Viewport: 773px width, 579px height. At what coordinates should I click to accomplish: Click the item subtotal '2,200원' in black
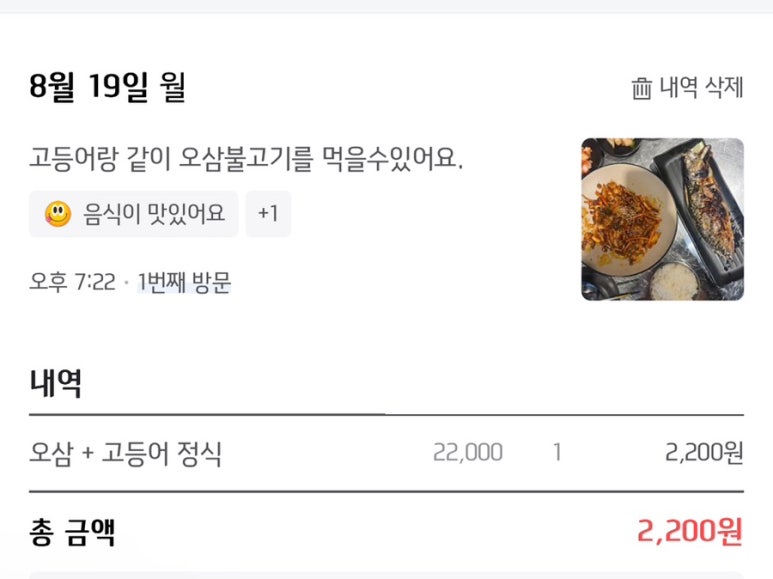[704, 453]
